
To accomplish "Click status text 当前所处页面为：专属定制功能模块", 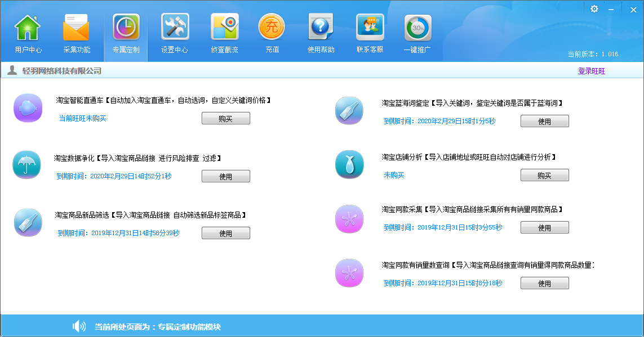I will [158, 327].
